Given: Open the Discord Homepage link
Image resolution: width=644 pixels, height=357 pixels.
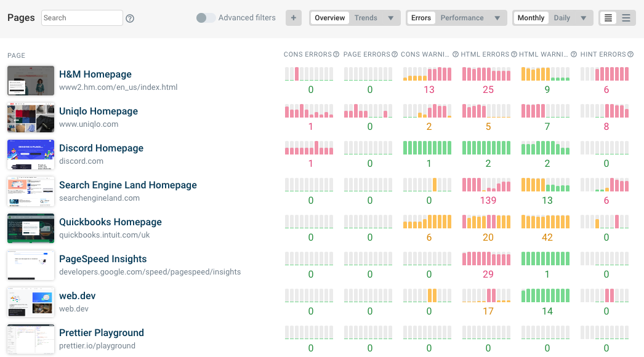Looking at the screenshot, I should 101,148.
